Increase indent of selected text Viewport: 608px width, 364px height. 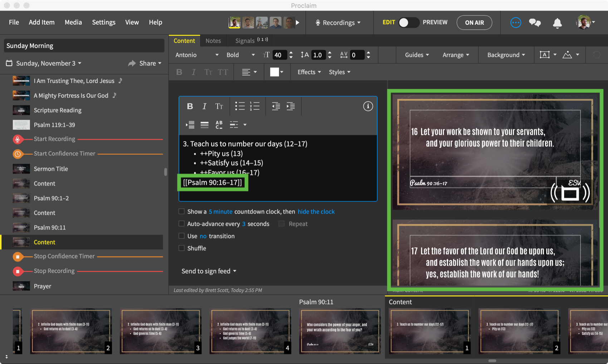(x=290, y=106)
